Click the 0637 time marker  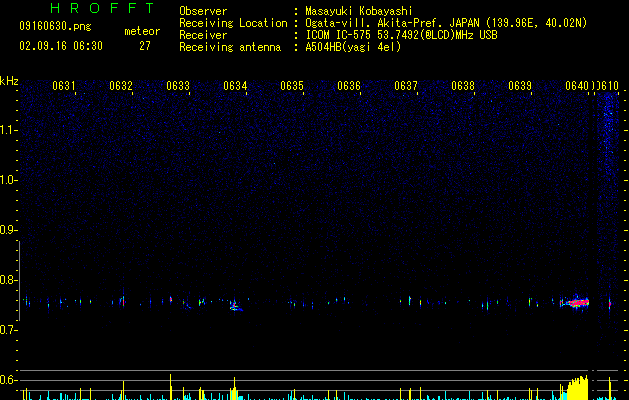tap(406, 86)
